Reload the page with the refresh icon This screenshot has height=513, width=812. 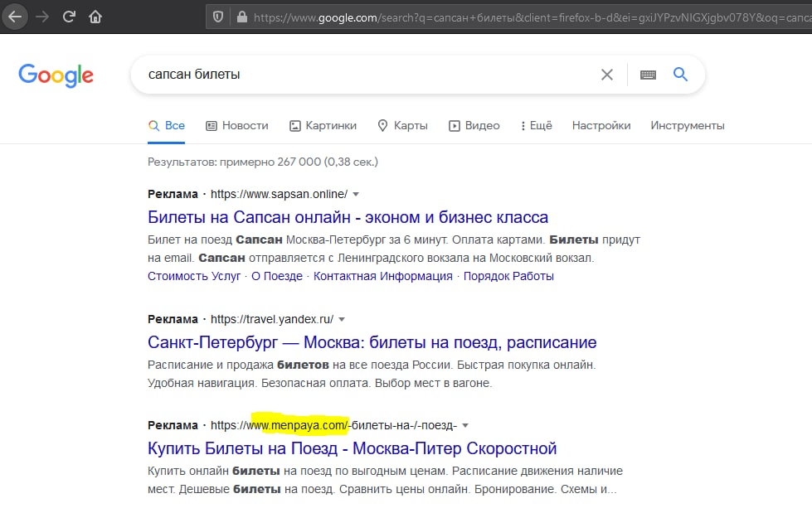coord(69,16)
